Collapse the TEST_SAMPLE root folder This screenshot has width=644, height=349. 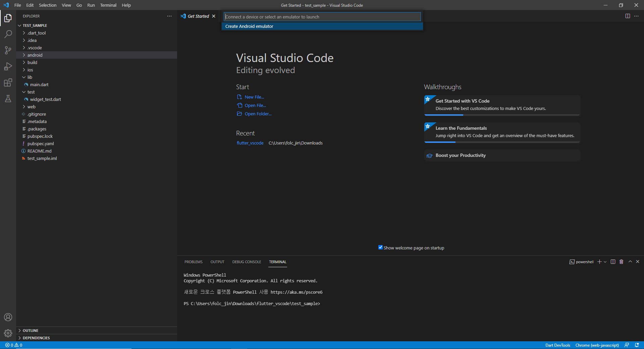coord(19,25)
